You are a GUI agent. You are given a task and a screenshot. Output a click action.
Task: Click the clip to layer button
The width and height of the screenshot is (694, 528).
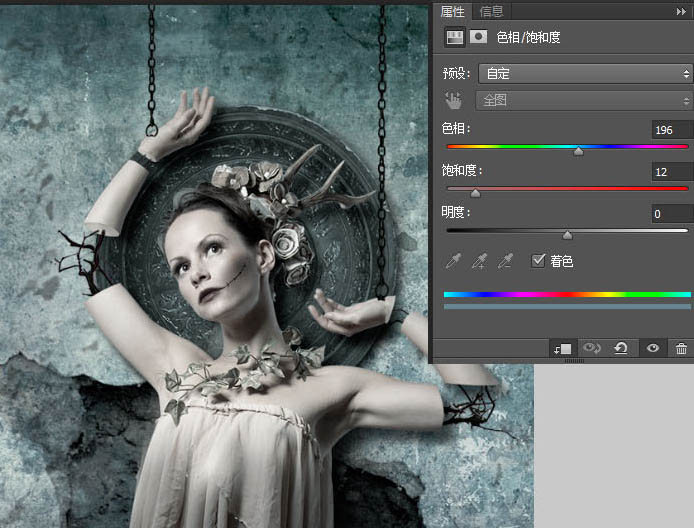[563, 349]
